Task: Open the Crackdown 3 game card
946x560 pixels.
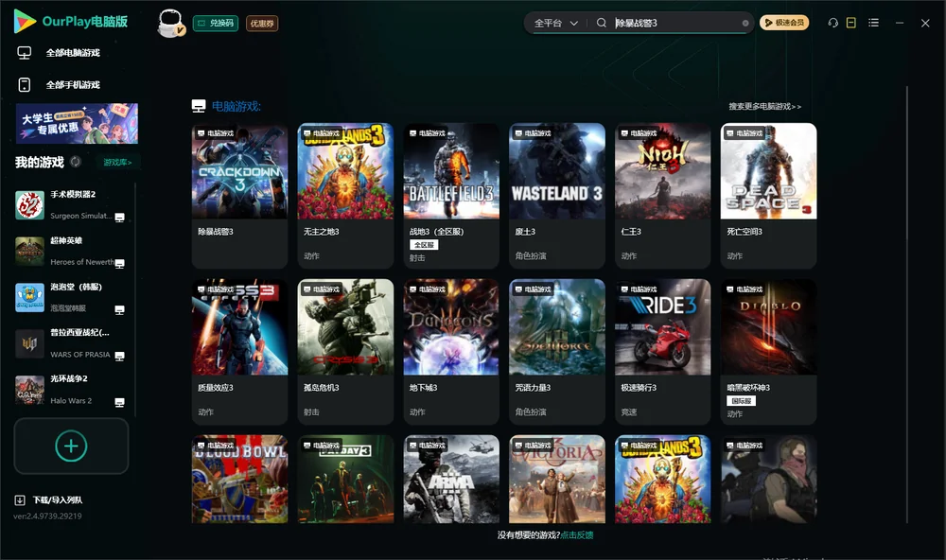Action: 239,196
